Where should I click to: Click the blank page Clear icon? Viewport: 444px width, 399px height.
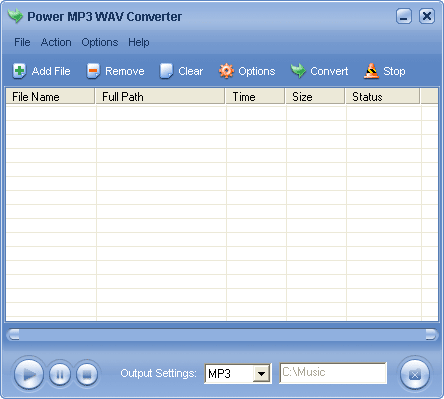[x=166, y=71]
